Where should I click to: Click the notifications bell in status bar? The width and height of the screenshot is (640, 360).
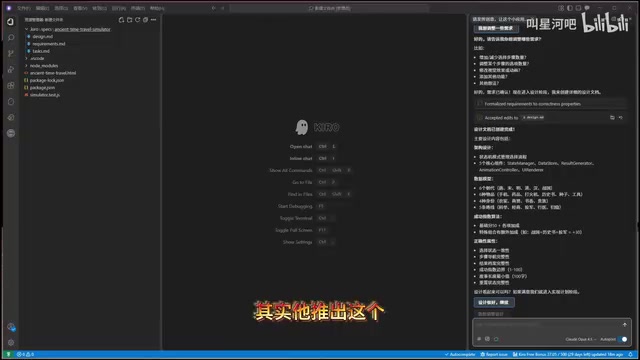click(x=630, y=354)
